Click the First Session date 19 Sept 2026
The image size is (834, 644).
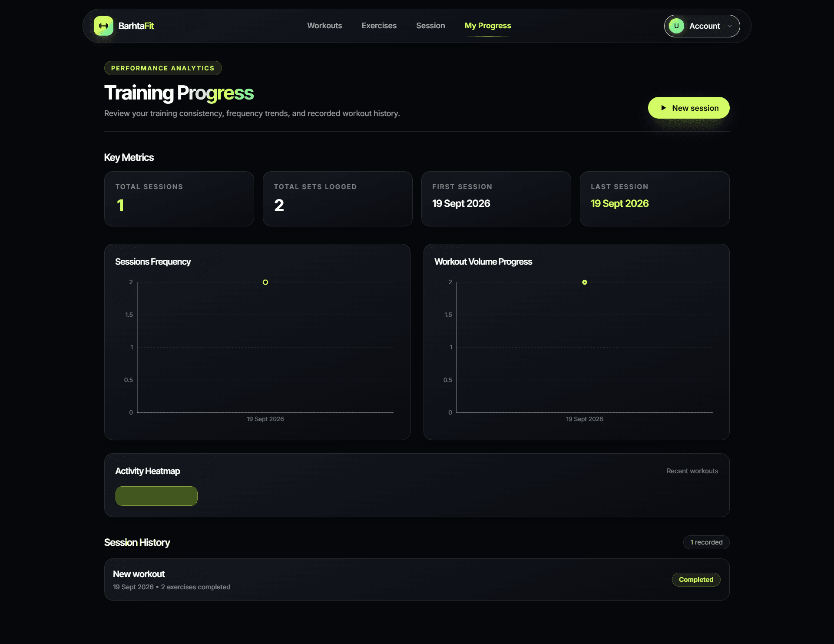461,203
